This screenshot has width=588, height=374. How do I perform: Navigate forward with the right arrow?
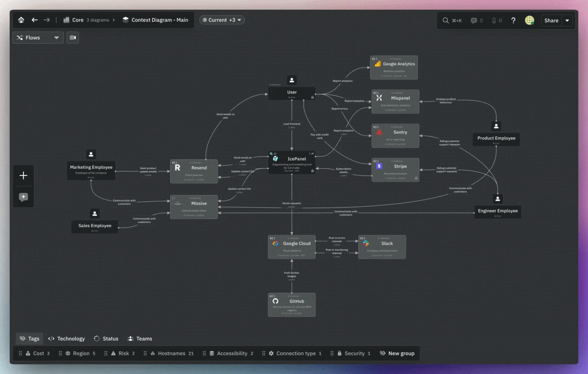click(x=47, y=20)
